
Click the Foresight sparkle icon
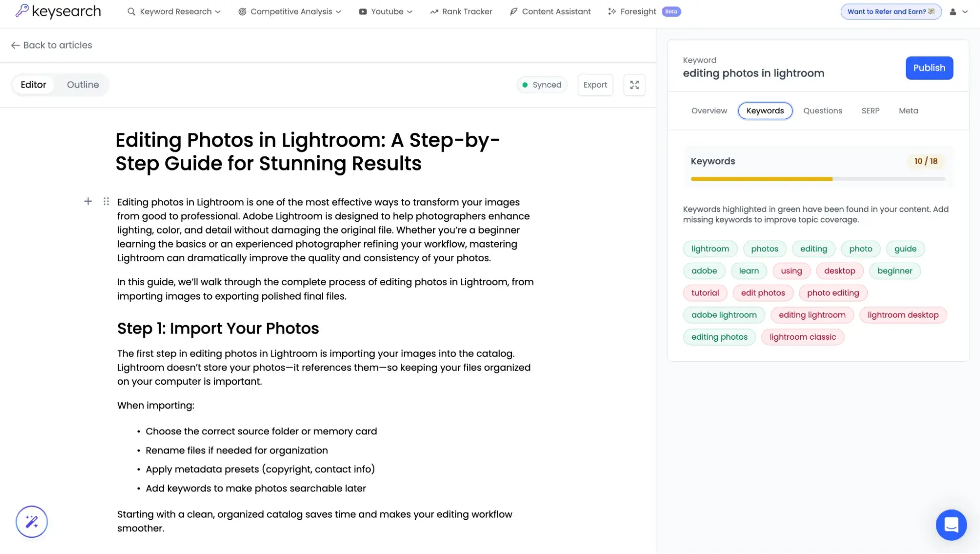pyautogui.click(x=611, y=11)
